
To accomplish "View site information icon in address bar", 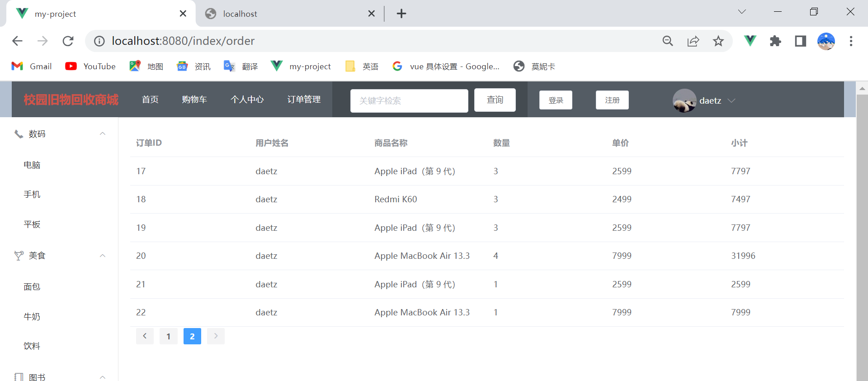I will (x=99, y=41).
